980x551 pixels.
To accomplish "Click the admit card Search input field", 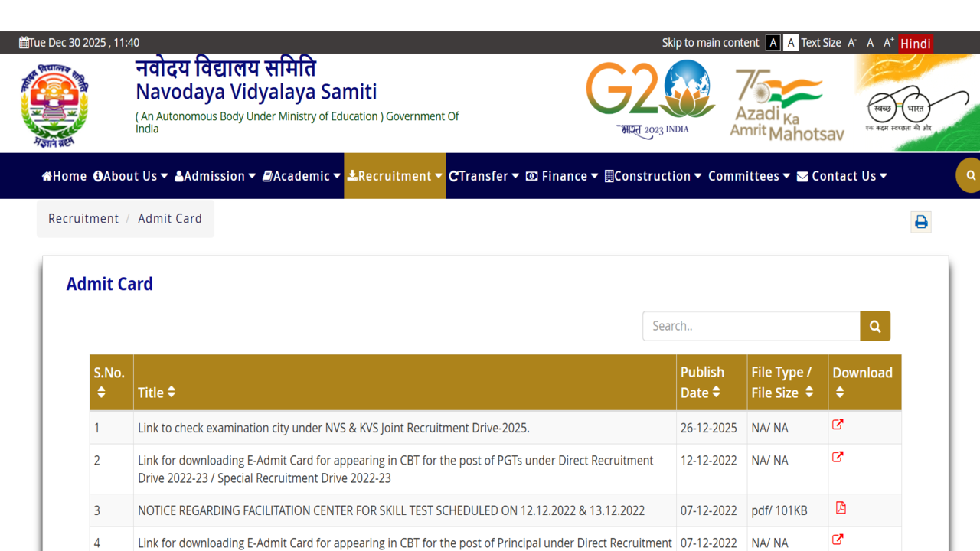I will 750,326.
